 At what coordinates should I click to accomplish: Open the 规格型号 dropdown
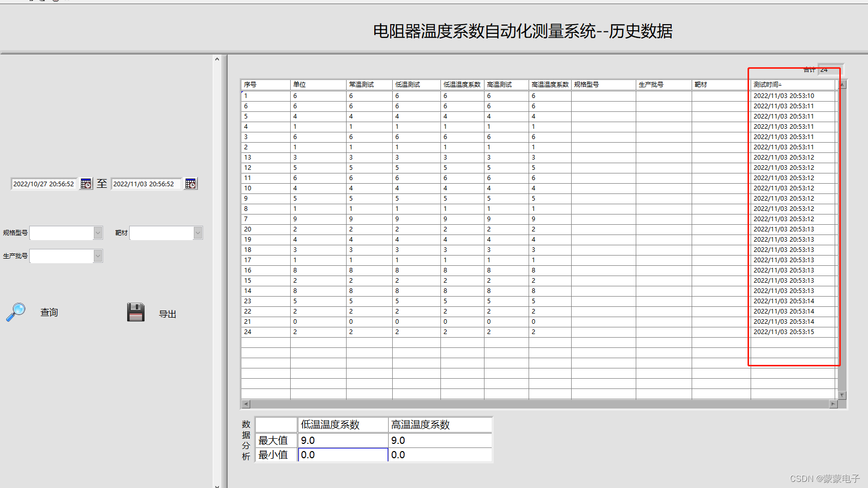[98, 232]
